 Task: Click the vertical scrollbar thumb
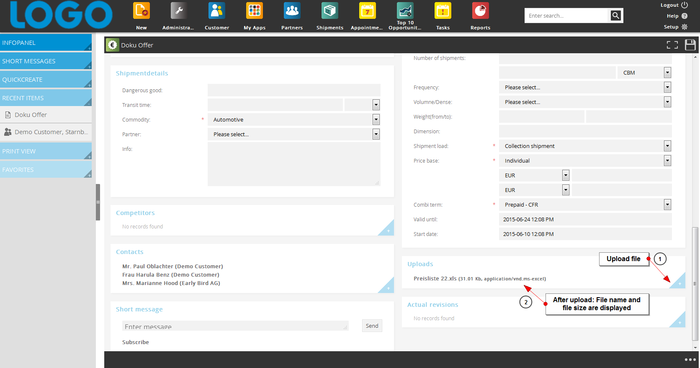(694, 284)
